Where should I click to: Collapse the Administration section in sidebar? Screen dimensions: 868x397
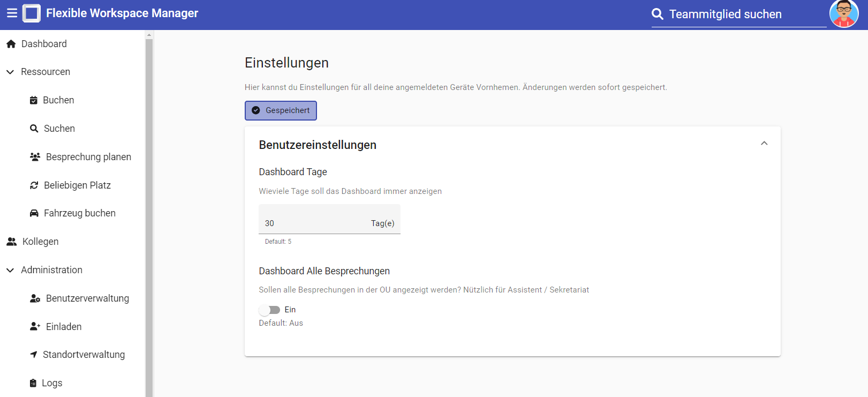[x=10, y=270]
